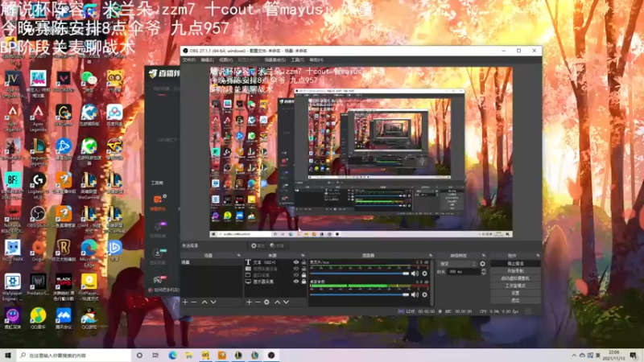Open the 工具(T) menu in OBS
This screenshot has height=362, width=644.
[297, 60]
